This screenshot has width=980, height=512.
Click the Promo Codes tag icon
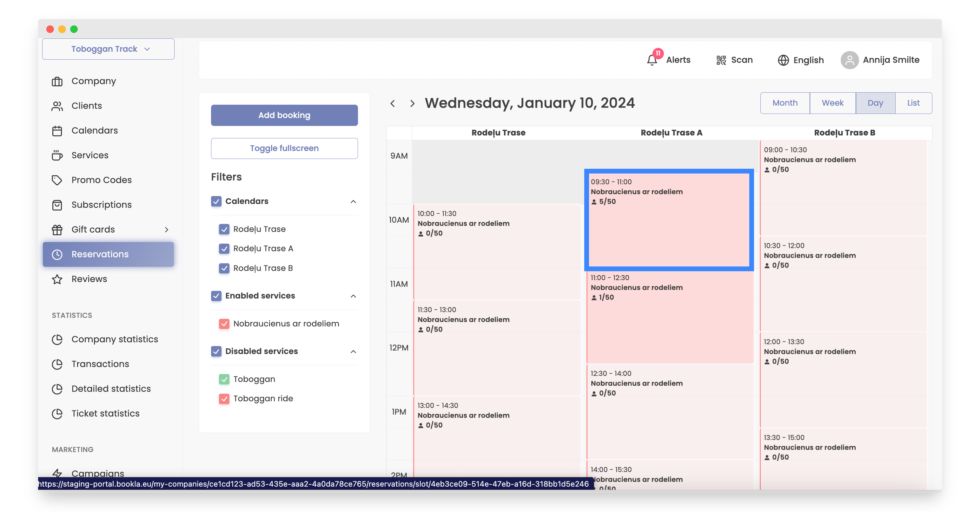[x=57, y=180]
